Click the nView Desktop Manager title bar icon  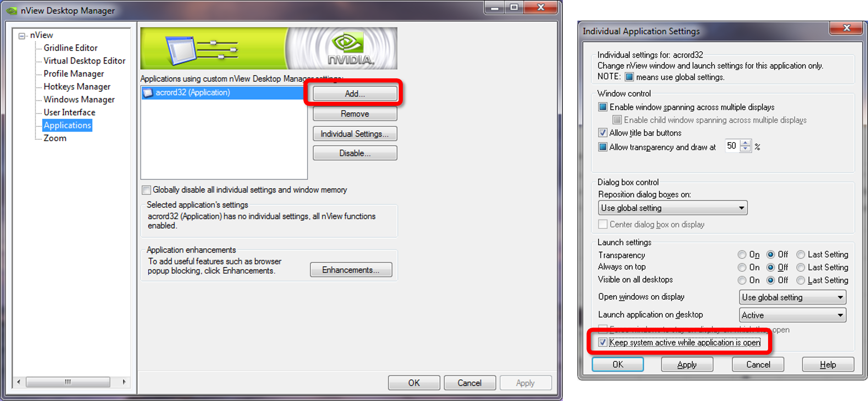point(12,10)
